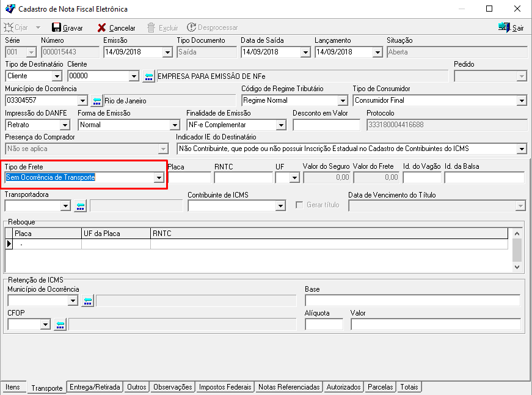
Task: Click the Desprocessar toolbar button
Action: click(x=212, y=28)
